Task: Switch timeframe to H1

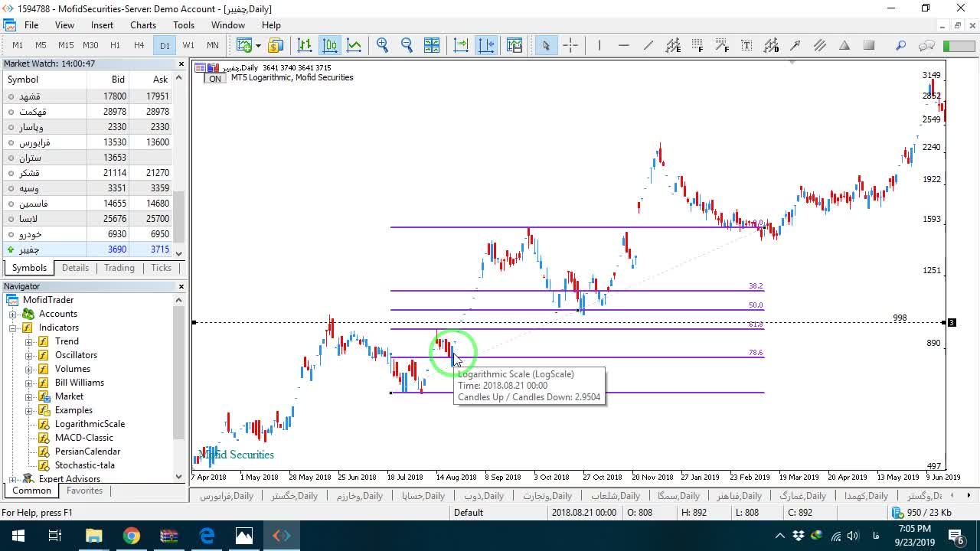Action: pyautogui.click(x=115, y=45)
